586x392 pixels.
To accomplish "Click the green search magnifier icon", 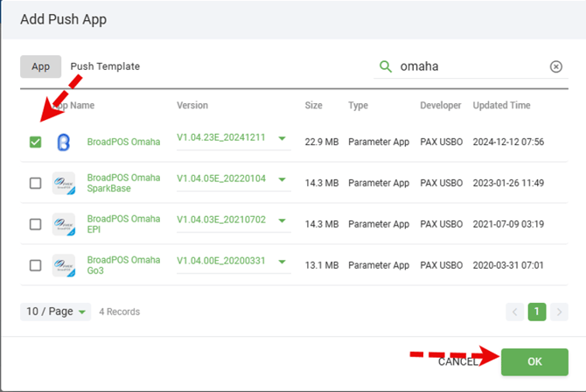I will click(385, 66).
